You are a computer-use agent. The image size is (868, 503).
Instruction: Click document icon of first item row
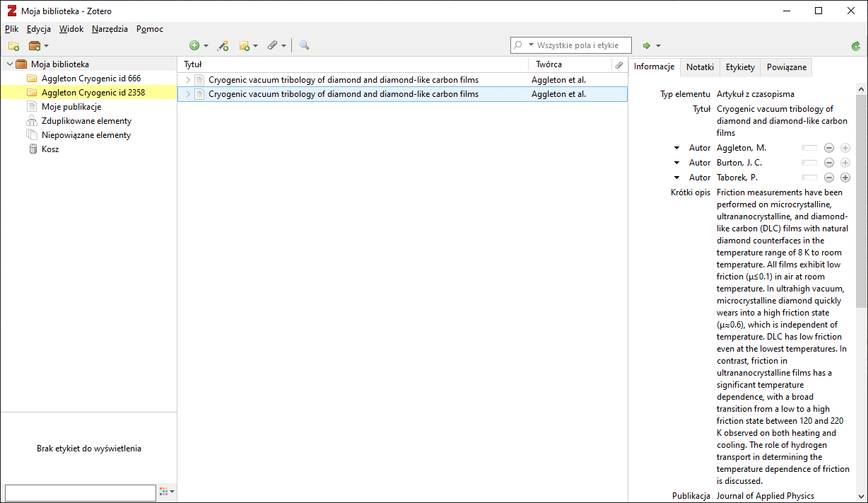(199, 80)
